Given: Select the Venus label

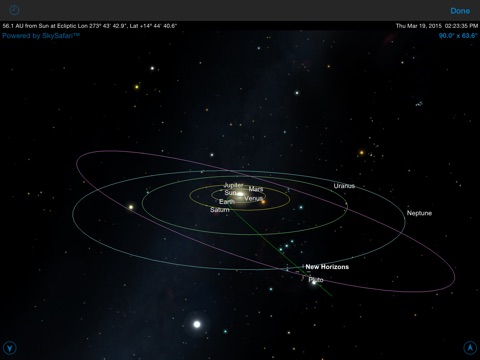Looking at the screenshot, I should tap(253, 198).
